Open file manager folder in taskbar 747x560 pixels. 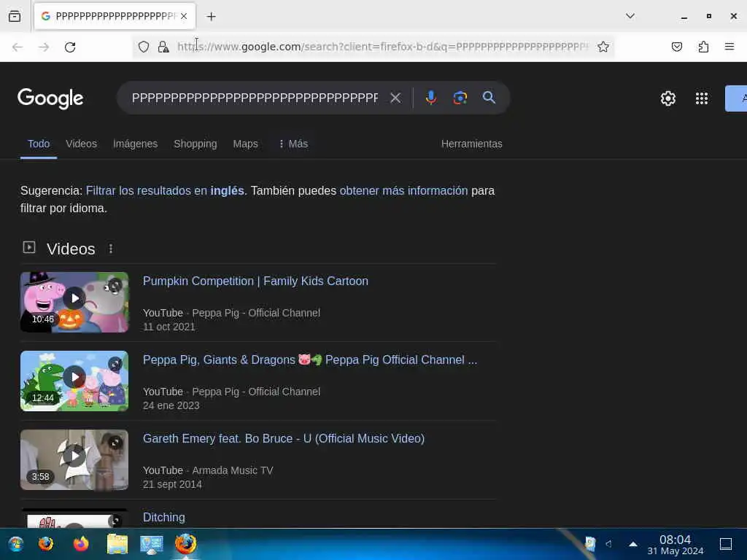pos(117,544)
